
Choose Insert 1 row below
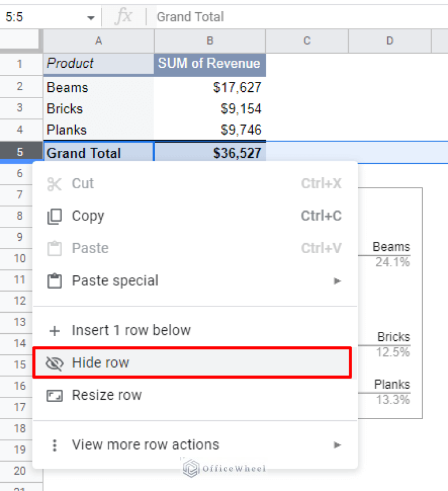131,330
